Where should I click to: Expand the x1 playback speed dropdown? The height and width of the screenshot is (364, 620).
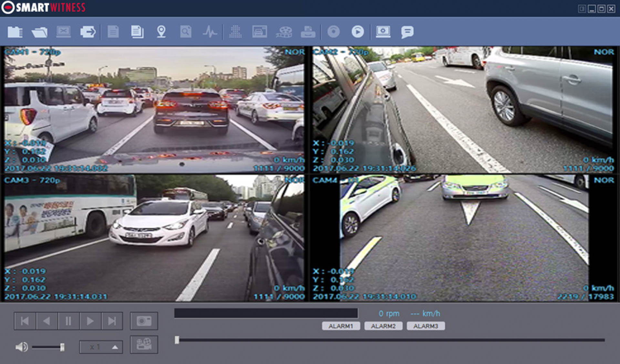click(115, 347)
